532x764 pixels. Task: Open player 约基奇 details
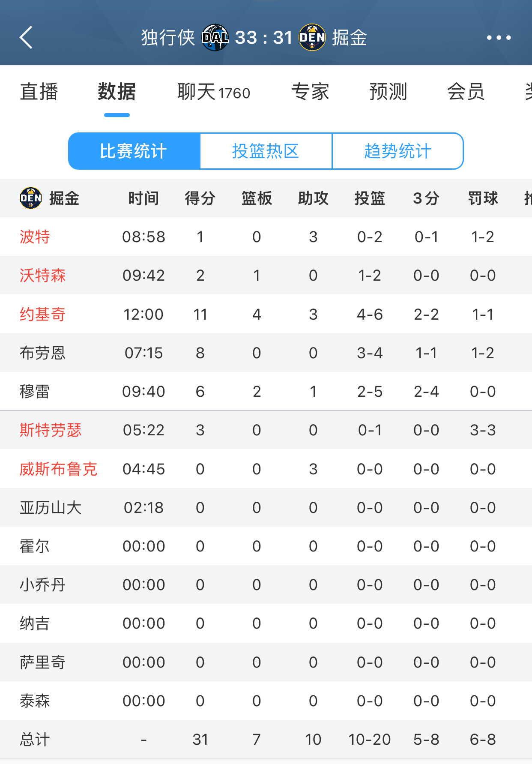[x=43, y=315]
